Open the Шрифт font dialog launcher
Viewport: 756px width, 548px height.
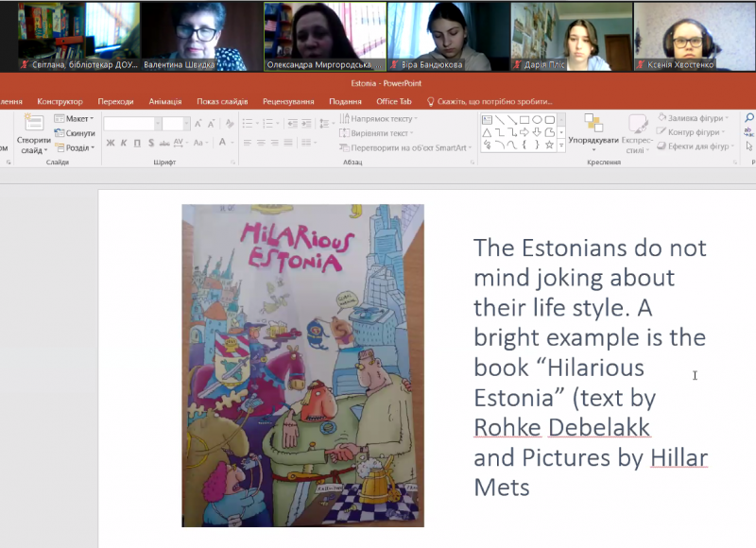[x=232, y=163]
